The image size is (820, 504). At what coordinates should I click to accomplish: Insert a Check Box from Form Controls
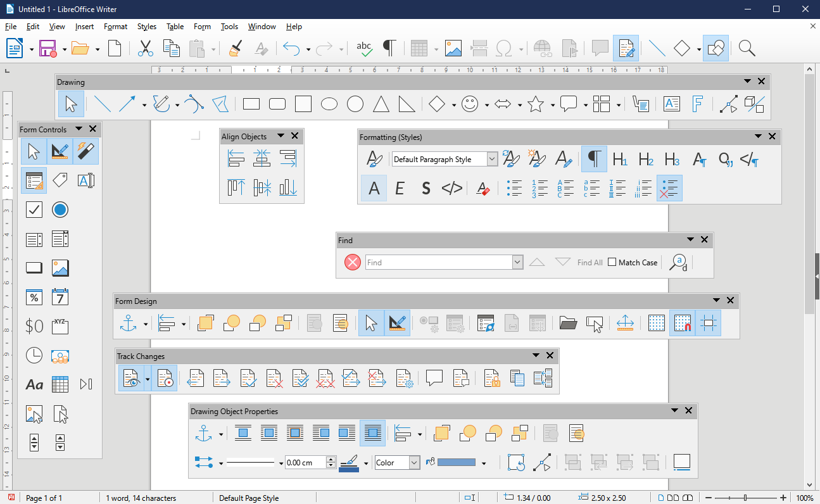pyautogui.click(x=34, y=210)
